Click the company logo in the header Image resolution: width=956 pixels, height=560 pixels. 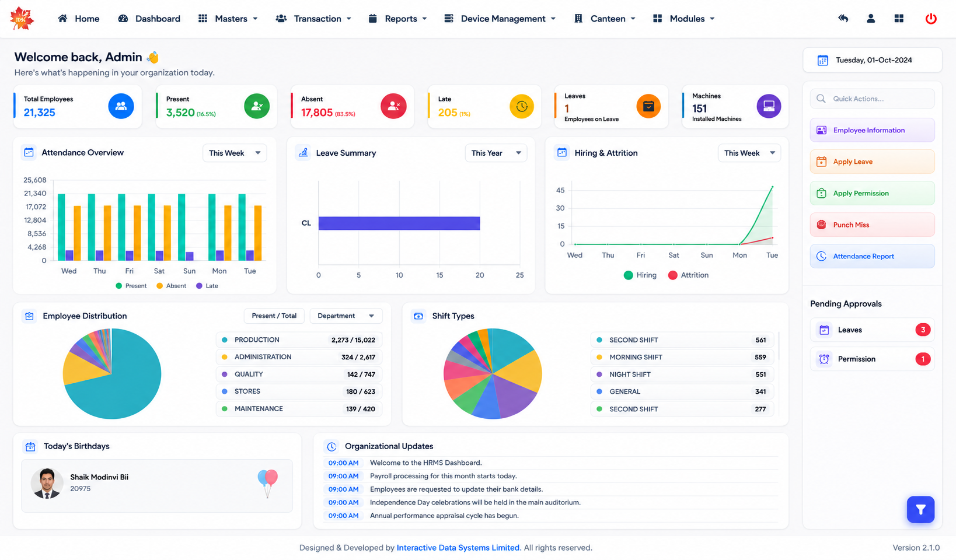tap(22, 19)
